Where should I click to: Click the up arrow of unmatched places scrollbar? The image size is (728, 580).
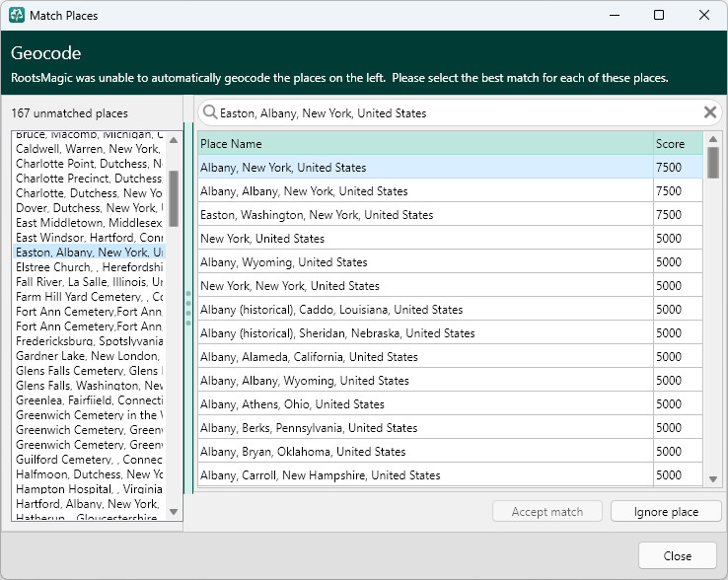(174, 140)
